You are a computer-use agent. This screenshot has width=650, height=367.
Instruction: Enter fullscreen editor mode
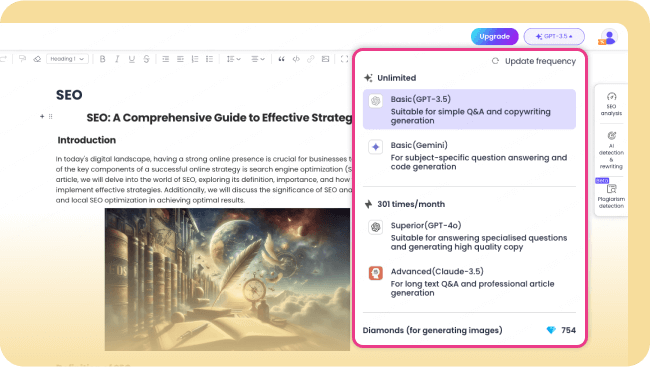(344, 59)
